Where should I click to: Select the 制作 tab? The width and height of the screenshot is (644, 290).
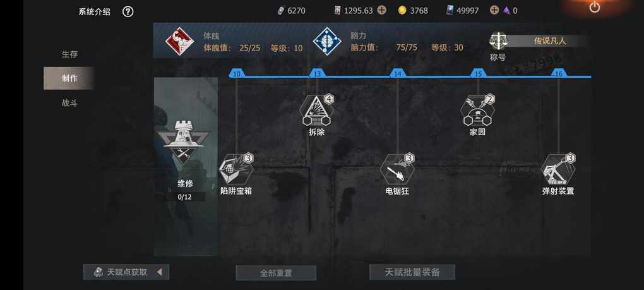(69, 78)
